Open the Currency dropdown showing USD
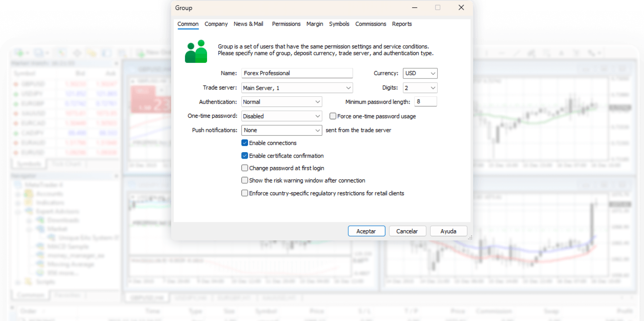 [x=420, y=73]
